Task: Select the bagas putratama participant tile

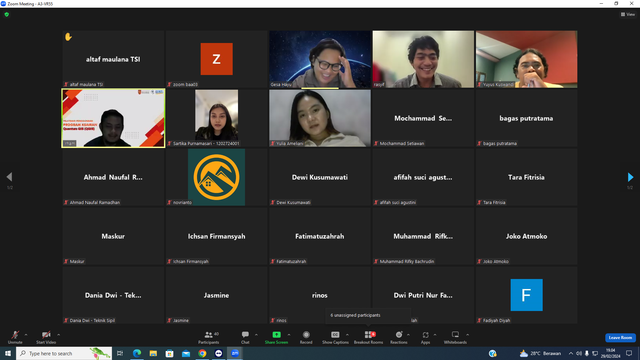Action: point(527,118)
